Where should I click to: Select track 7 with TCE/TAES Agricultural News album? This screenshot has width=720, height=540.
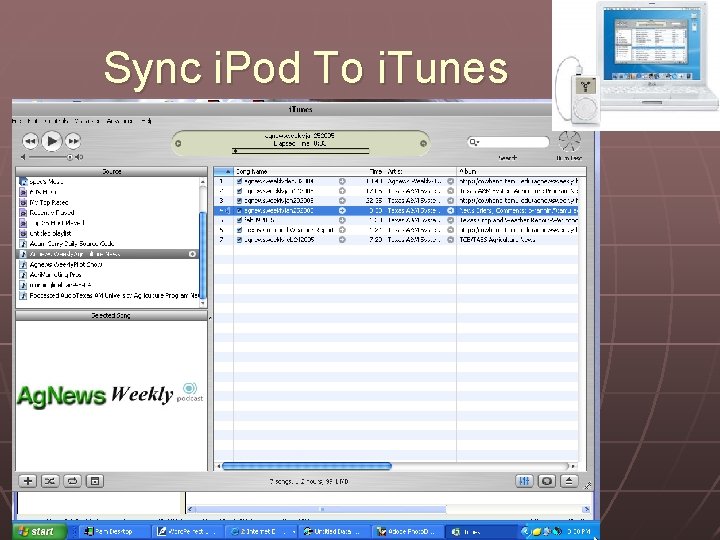pyautogui.click(x=396, y=240)
